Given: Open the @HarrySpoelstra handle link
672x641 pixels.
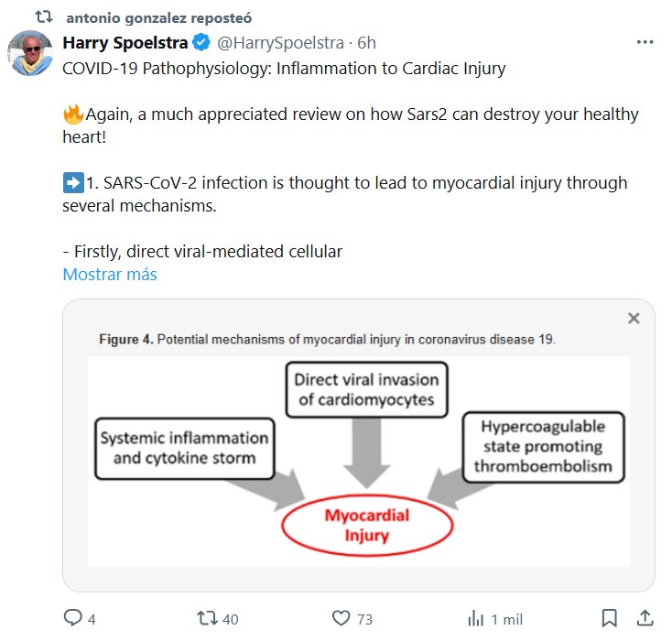Looking at the screenshot, I should pyautogui.click(x=279, y=43).
